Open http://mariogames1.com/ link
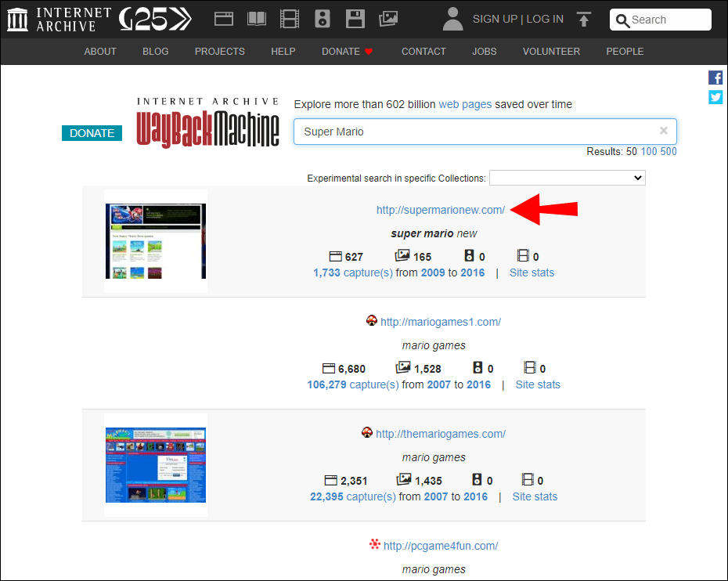 (x=441, y=322)
